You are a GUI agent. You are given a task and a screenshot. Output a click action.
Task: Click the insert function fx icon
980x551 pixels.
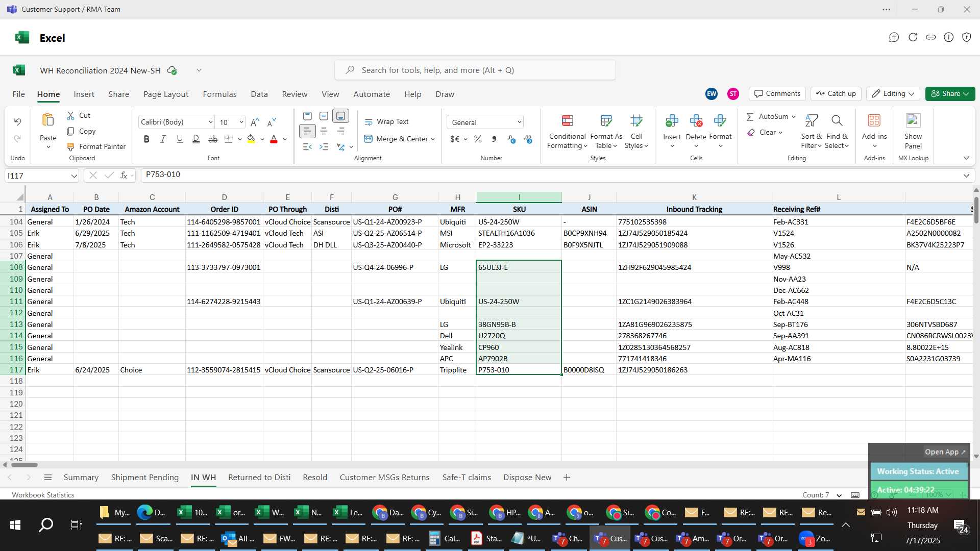pos(124,175)
